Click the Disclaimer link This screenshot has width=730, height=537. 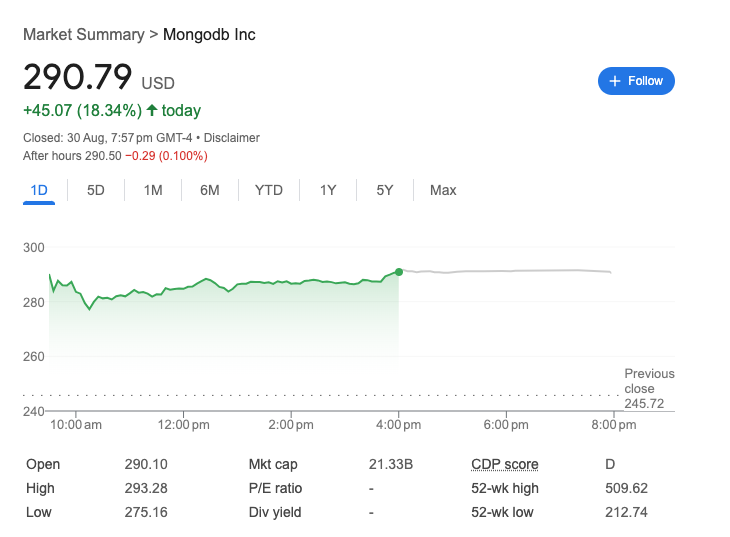[232, 138]
